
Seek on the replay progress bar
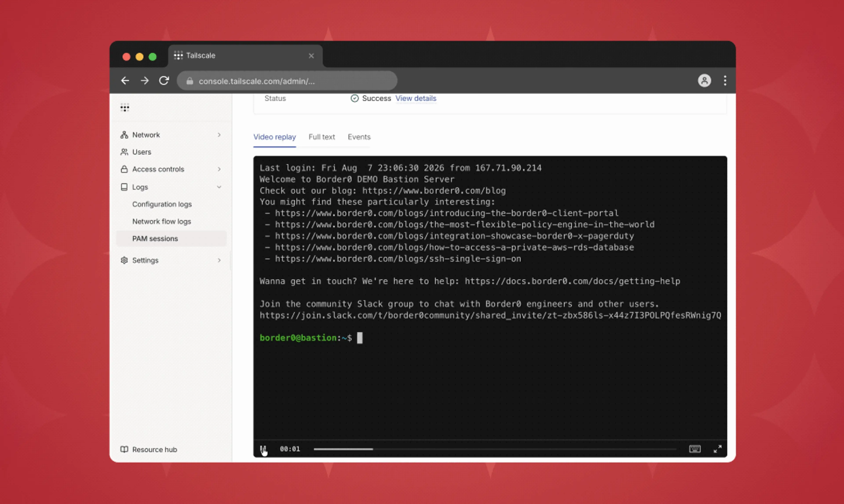point(495,449)
